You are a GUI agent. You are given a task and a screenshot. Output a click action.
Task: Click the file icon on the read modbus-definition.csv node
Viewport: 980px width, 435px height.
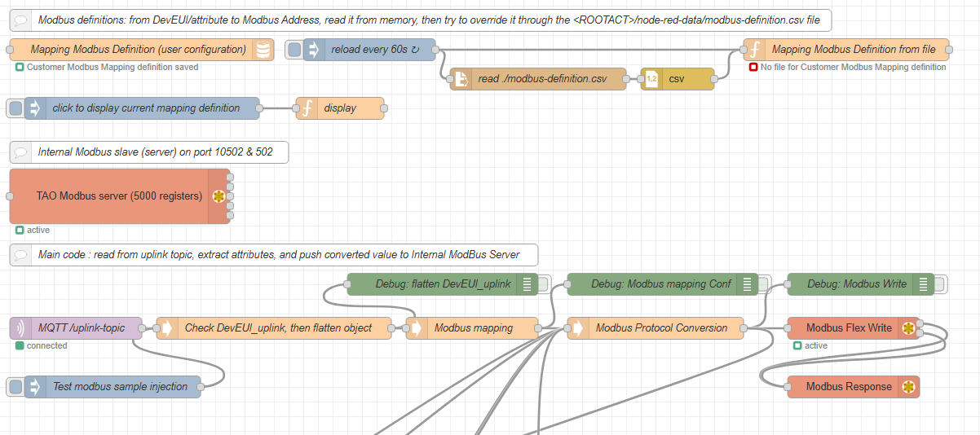(x=461, y=79)
